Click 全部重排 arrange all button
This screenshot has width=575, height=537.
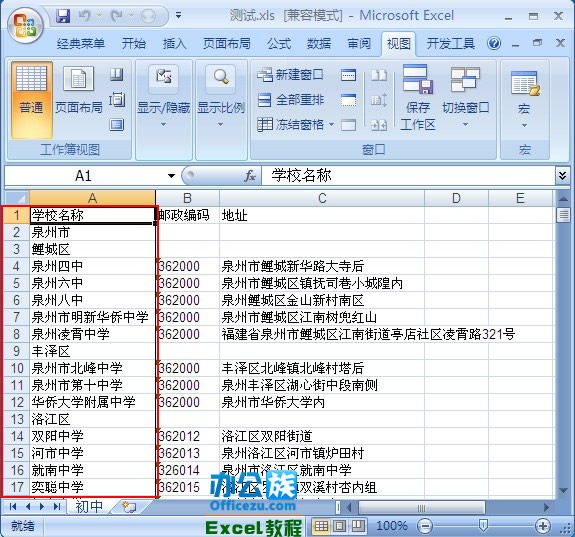click(291, 100)
